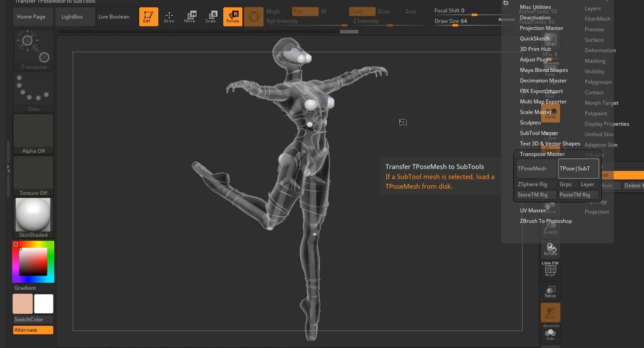The width and height of the screenshot is (644, 348).
Task: Select the Draw mode tool
Action: tap(169, 17)
